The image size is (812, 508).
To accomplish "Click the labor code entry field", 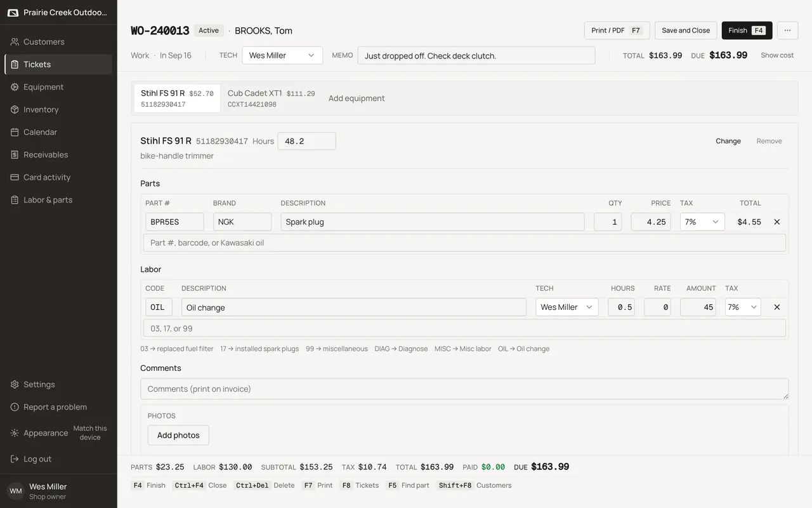I will point(464,328).
